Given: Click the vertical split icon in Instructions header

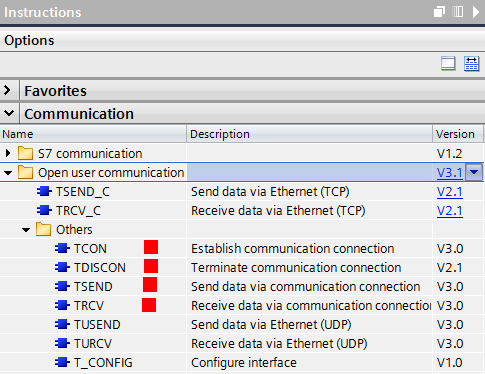Looking at the screenshot, I should 458,12.
